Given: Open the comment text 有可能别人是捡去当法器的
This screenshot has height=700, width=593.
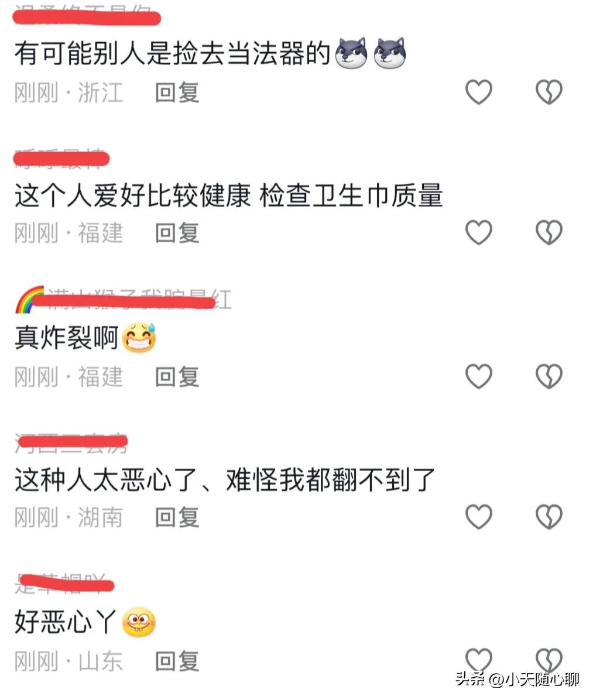Looking at the screenshot, I should pyautogui.click(x=172, y=53).
